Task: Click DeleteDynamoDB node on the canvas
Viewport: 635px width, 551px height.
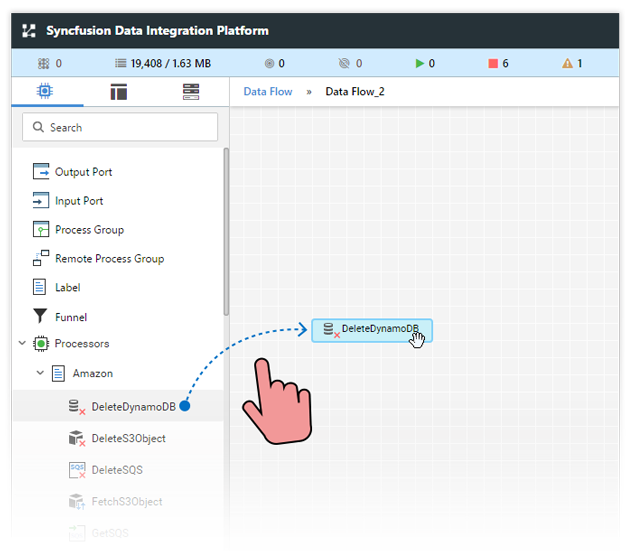Action: [x=372, y=330]
